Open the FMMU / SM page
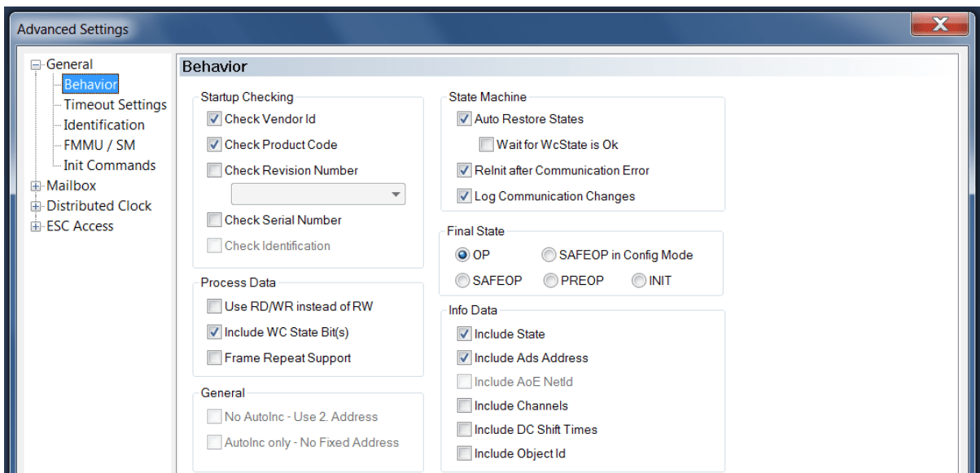 (x=99, y=146)
